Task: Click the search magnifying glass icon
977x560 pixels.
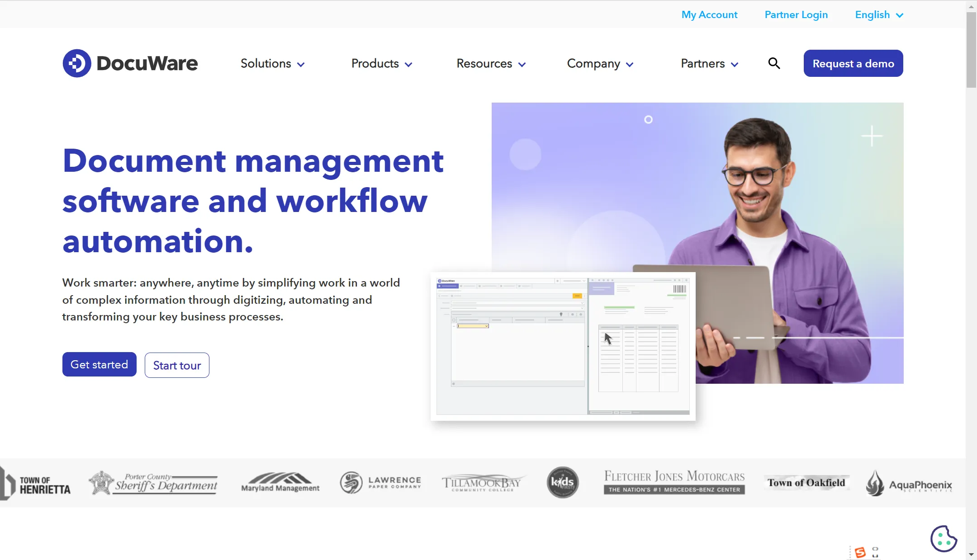Action: (773, 63)
